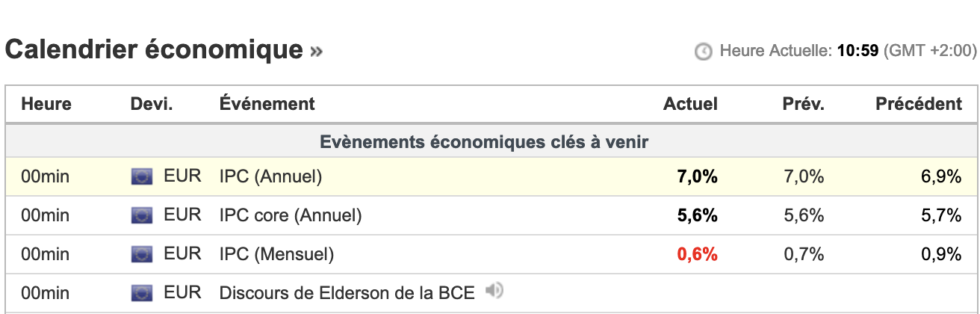Image resolution: width=980 pixels, height=314 pixels.
Task: Click the Evènements économiques clés à venir heading
Action: (x=484, y=142)
